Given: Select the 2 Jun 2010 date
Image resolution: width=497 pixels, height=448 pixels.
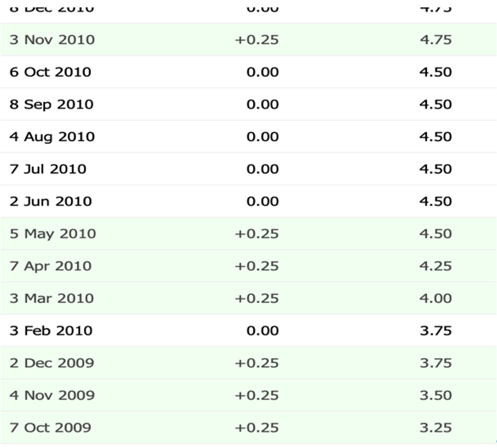Looking at the screenshot, I should pos(50,201).
